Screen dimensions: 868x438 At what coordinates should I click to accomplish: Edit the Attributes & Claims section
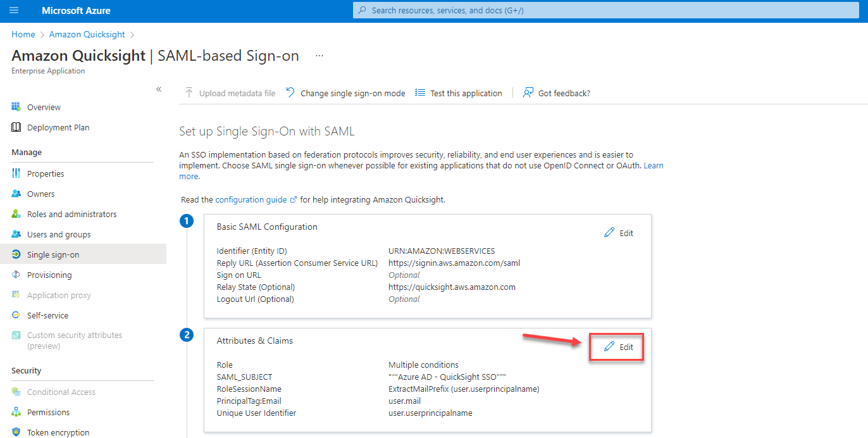619,347
